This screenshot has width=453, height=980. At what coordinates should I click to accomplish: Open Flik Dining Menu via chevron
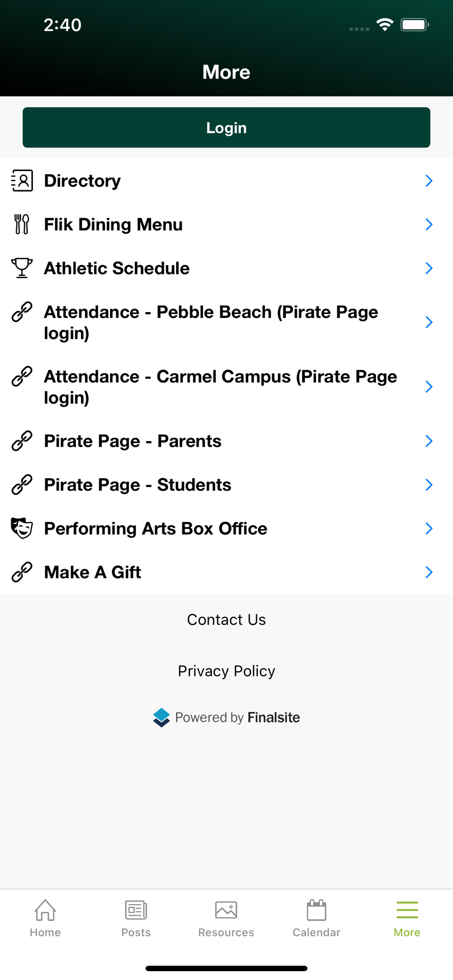point(429,224)
